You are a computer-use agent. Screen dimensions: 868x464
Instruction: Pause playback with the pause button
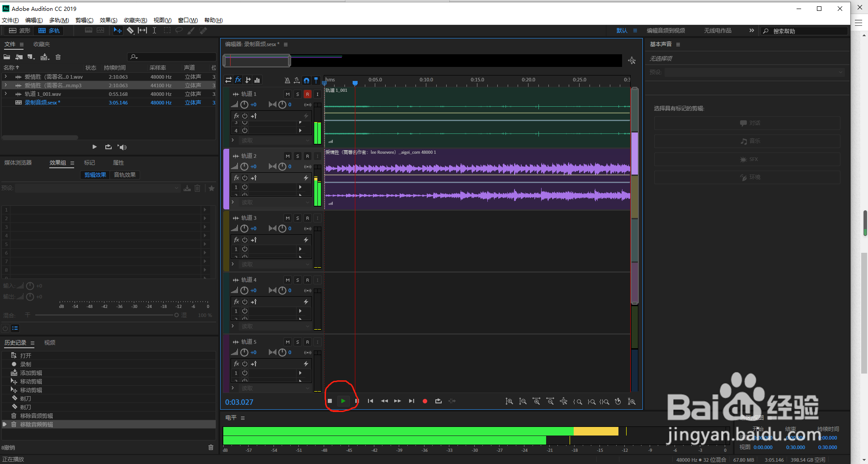point(357,401)
